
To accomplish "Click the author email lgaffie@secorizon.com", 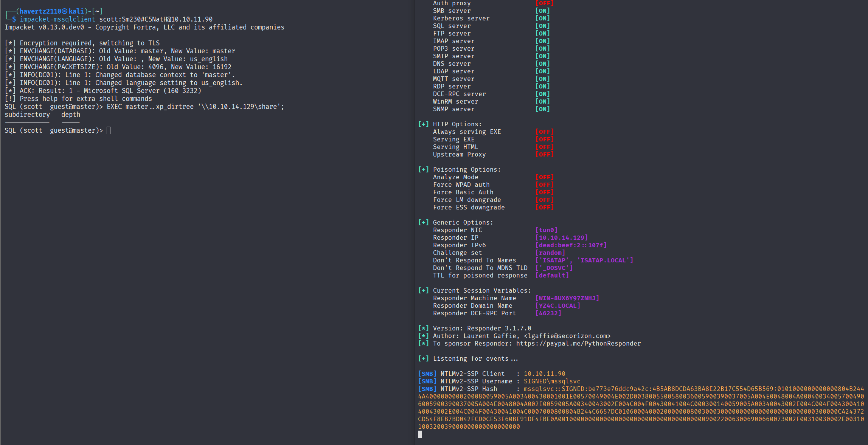I will click(567, 336).
